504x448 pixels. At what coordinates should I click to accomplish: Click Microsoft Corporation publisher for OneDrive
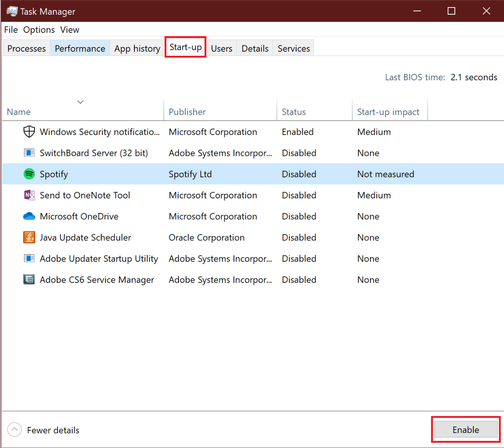tap(213, 216)
